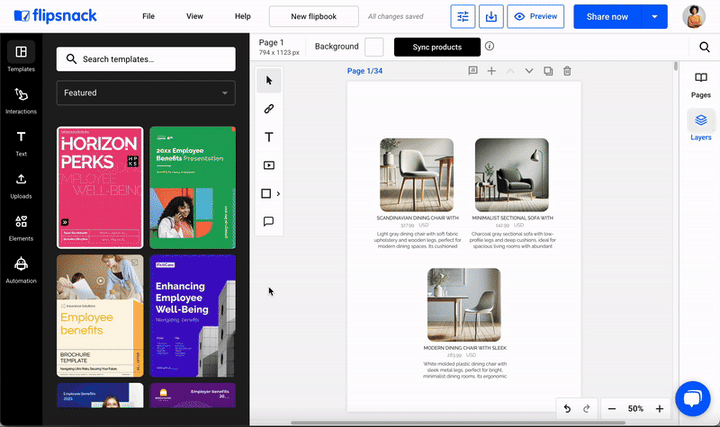
Task: Open the Share now dropdown arrow
Action: pos(655,17)
